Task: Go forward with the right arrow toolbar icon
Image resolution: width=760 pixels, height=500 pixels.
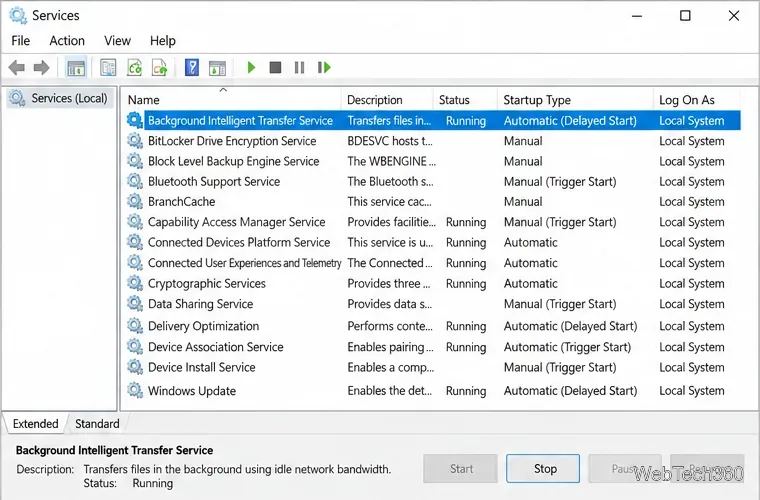Action: coord(42,68)
